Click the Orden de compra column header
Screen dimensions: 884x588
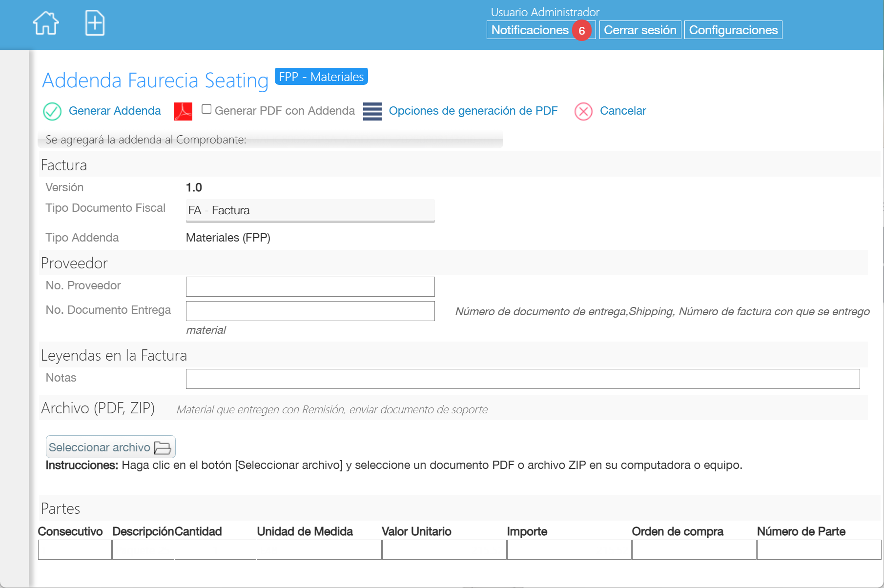pos(678,531)
